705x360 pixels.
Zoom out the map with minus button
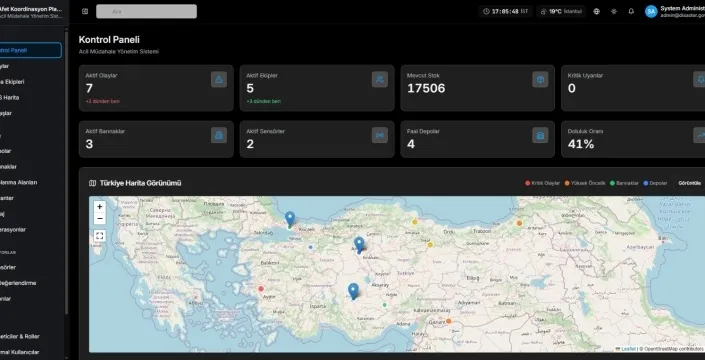(100, 218)
